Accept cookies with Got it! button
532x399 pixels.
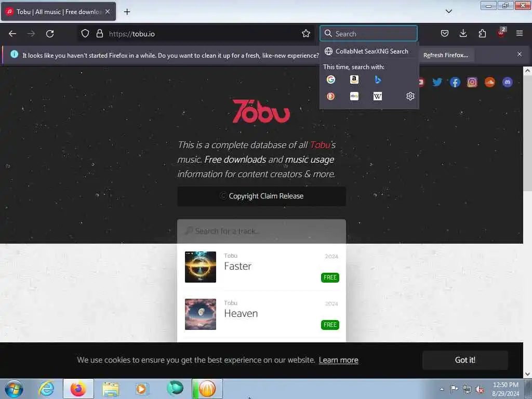pos(465,360)
